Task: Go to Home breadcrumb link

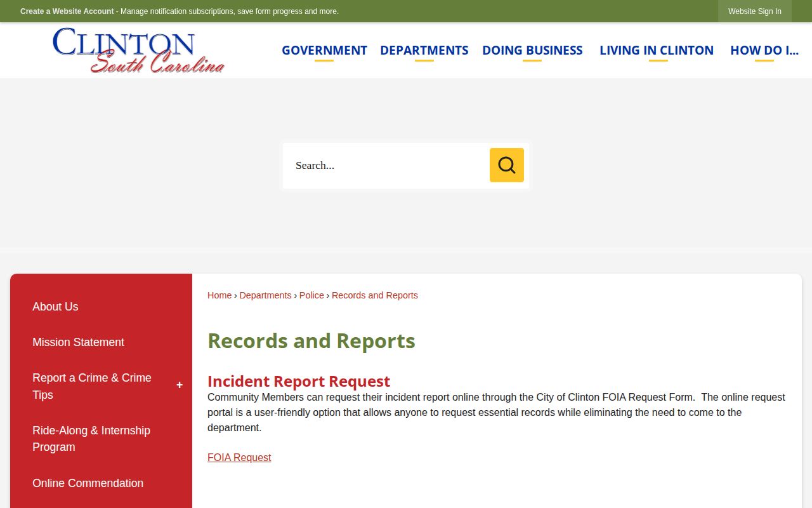Action: (x=219, y=295)
